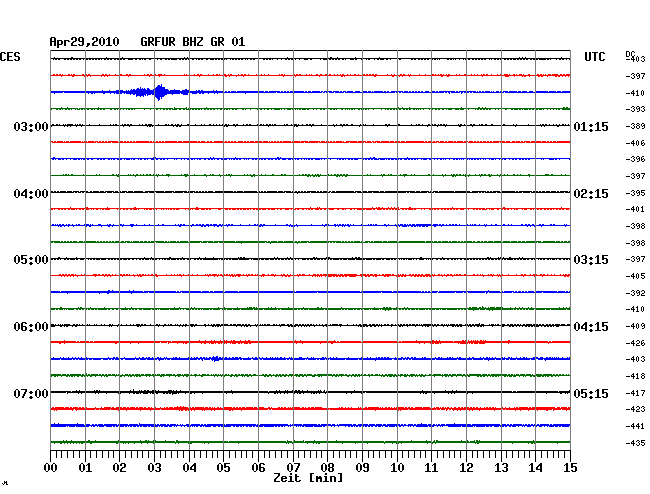Image resolution: width=650 pixels, height=494 pixels.
Task: Click the 05:15 UTC time label
Action: (x=591, y=393)
